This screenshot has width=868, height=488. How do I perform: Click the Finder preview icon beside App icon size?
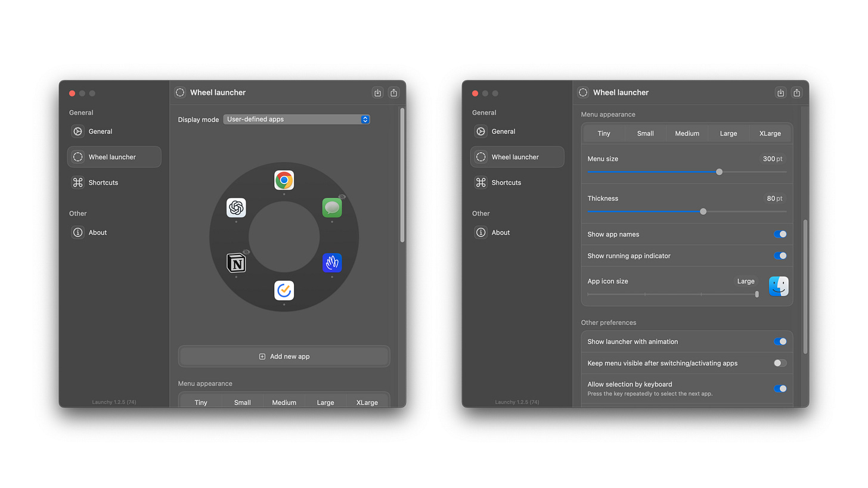779,287
